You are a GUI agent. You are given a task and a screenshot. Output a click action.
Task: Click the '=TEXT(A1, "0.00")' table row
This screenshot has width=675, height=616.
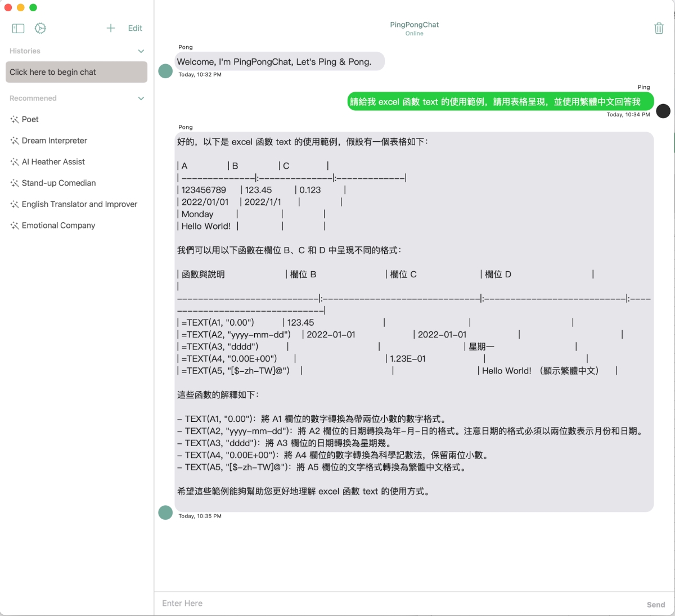point(375,322)
